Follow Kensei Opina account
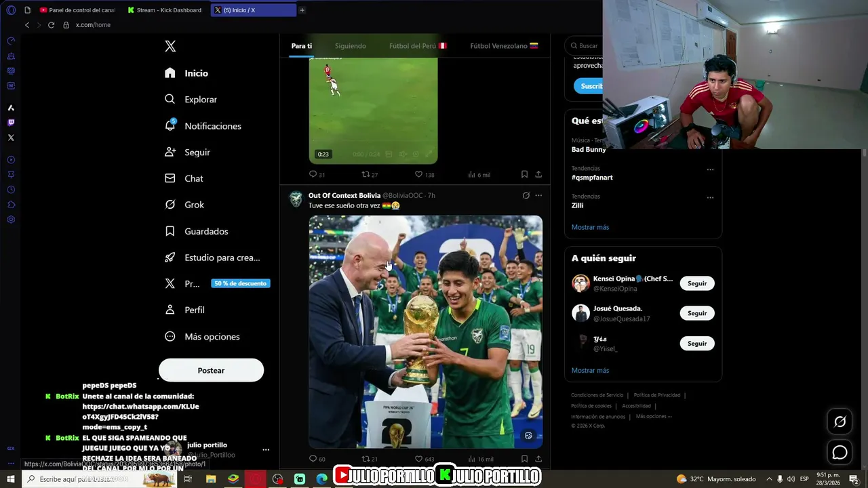This screenshot has height=488, width=868. pyautogui.click(x=697, y=283)
